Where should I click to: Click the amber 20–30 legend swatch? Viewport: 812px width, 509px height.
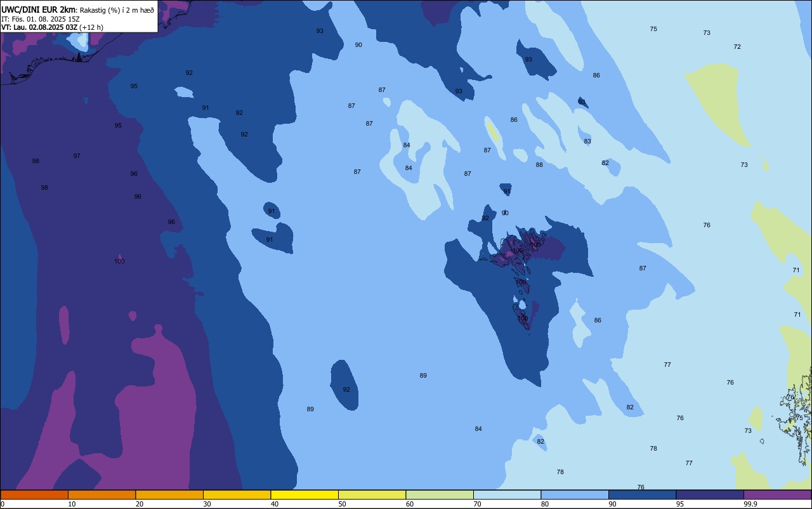click(x=169, y=494)
